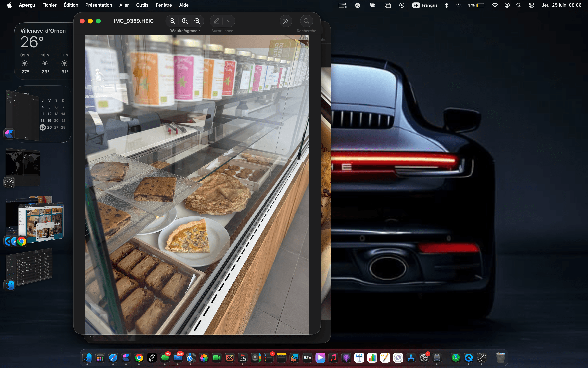Open the Apple menu
The image size is (588, 368).
point(9,5)
